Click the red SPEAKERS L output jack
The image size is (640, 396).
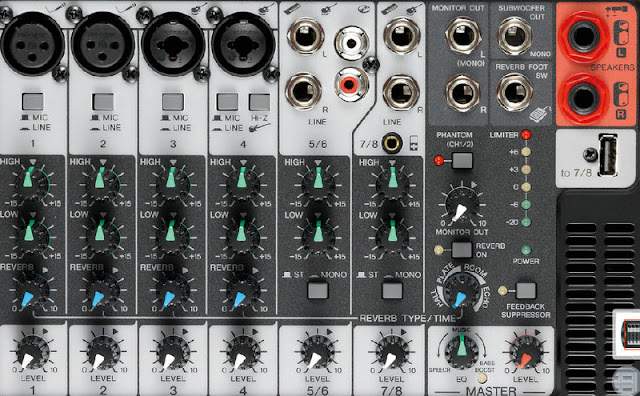pyautogui.click(x=584, y=37)
